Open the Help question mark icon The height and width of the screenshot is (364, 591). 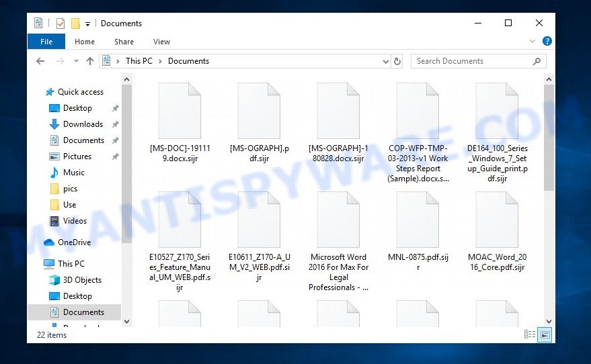pos(547,41)
